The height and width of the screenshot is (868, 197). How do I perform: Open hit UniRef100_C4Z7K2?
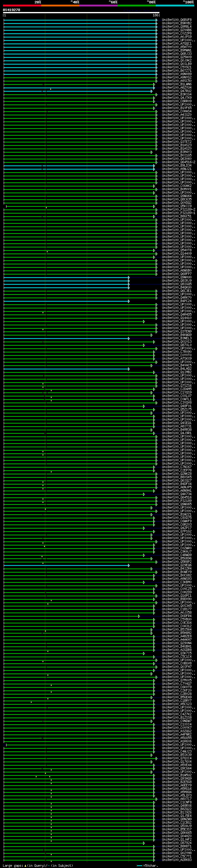tap(177, 714)
